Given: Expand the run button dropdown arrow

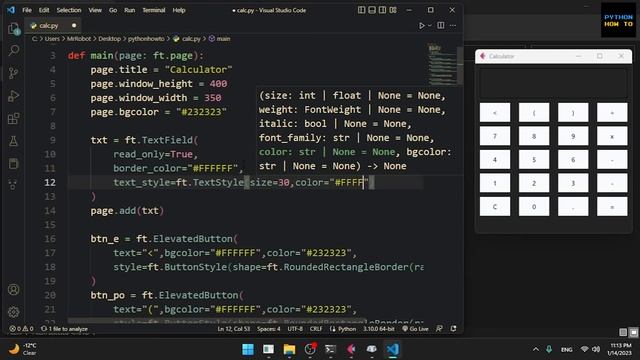Looking at the screenshot, I should pos(429,25).
